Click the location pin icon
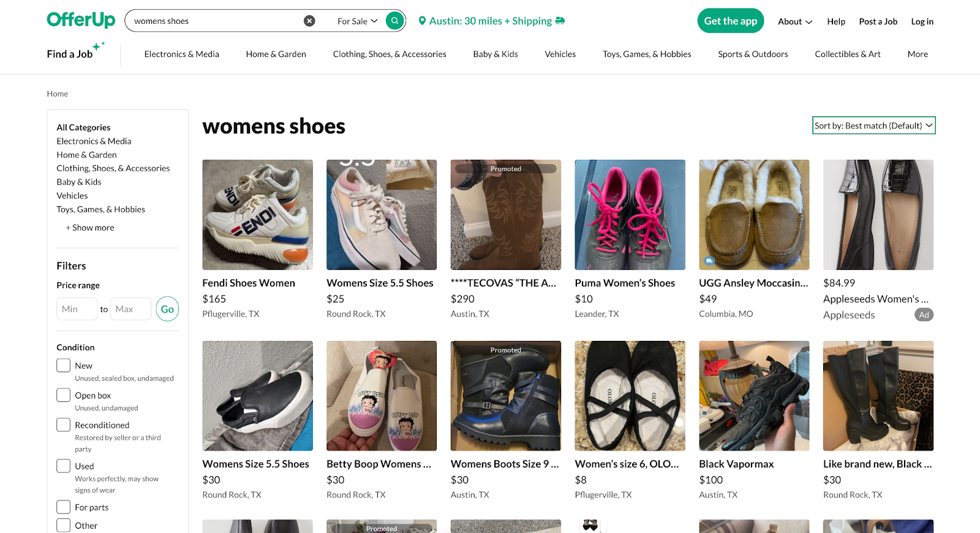Viewport: 980px width, 533px height. tap(422, 21)
